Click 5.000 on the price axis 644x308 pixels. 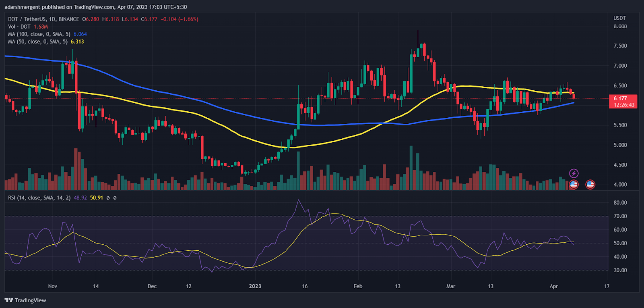620,145
